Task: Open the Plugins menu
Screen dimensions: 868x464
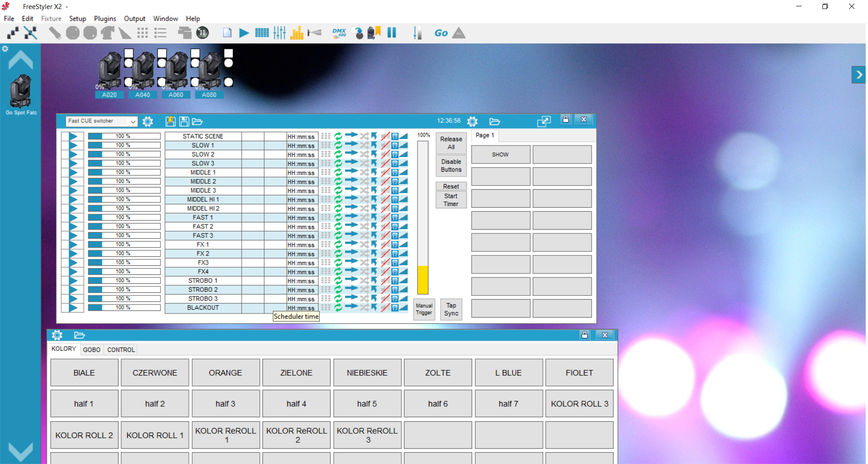Action: (x=105, y=18)
